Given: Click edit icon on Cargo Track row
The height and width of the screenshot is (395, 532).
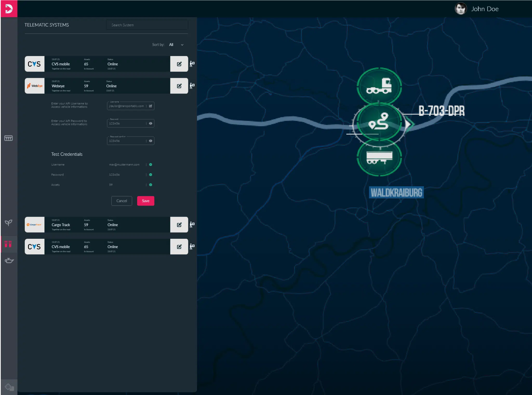Looking at the screenshot, I should point(179,225).
